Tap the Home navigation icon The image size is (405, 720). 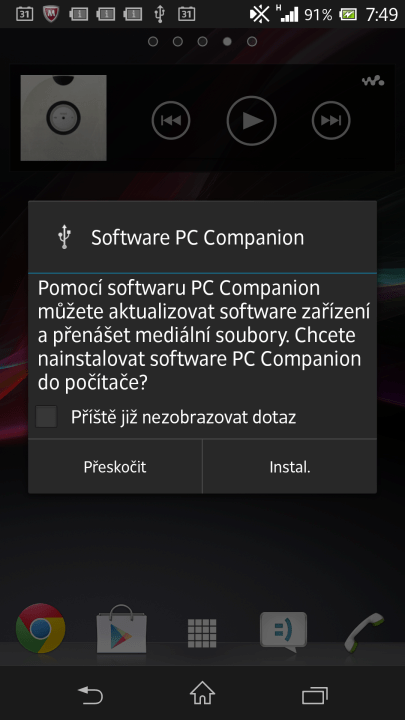202,693
